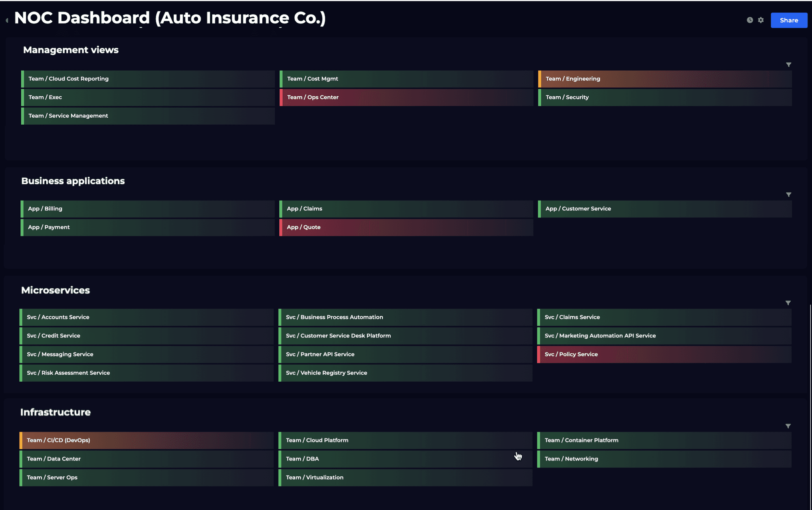The width and height of the screenshot is (812, 510).
Task: Open the time range clock icon
Action: [750, 20]
